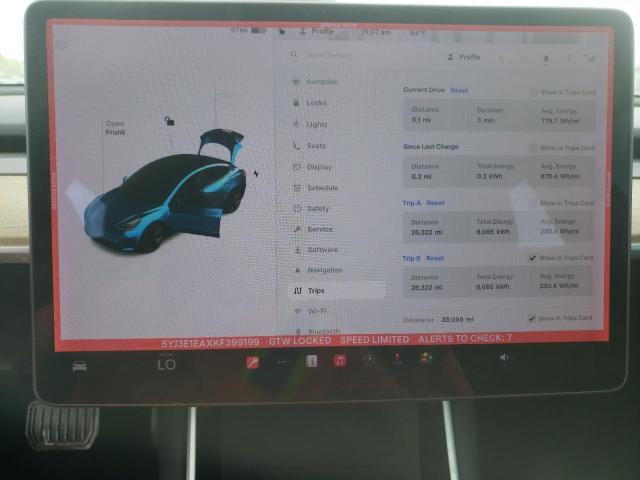640x480 pixels.
Task: Open the Locks settings
Action: click(x=310, y=103)
